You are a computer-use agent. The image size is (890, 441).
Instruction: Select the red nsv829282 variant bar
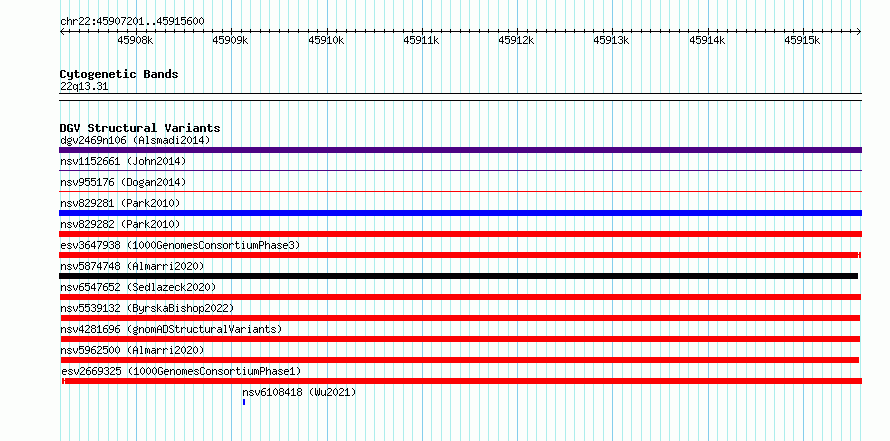460,234
